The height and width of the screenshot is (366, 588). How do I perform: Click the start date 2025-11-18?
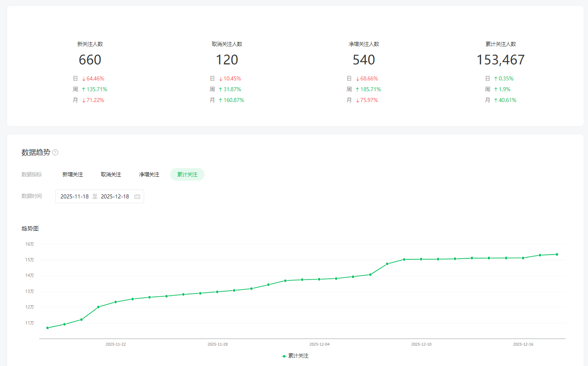point(74,196)
